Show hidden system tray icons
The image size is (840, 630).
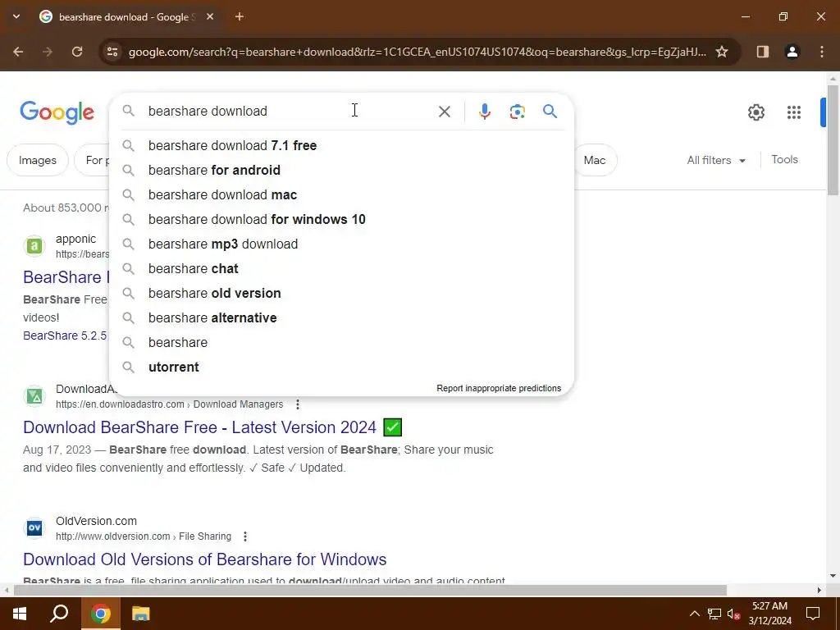tap(694, 614)
